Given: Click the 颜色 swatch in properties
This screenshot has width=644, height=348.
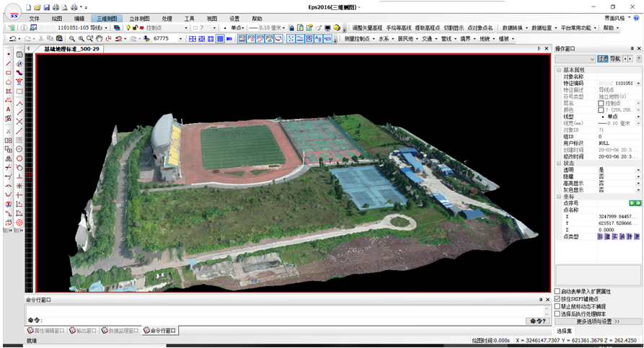Looking at the screenshot, I should point(601,110).
